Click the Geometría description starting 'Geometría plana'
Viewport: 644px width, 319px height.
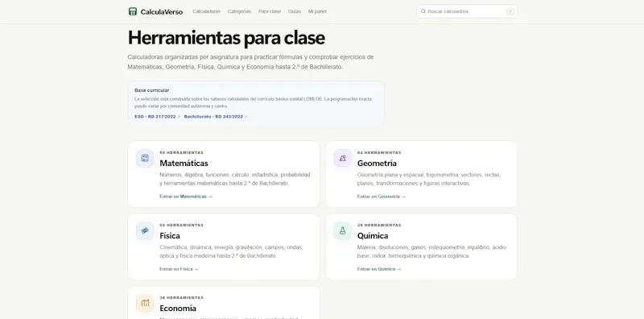[x=429, y=179]
